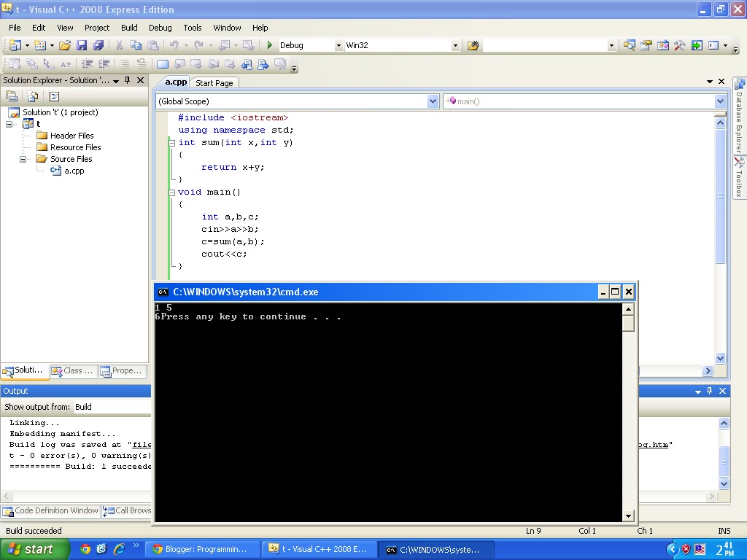Screen dimensions: 747x560
Task: Collapse the Source Files folder node
Action: pos(23,159)
